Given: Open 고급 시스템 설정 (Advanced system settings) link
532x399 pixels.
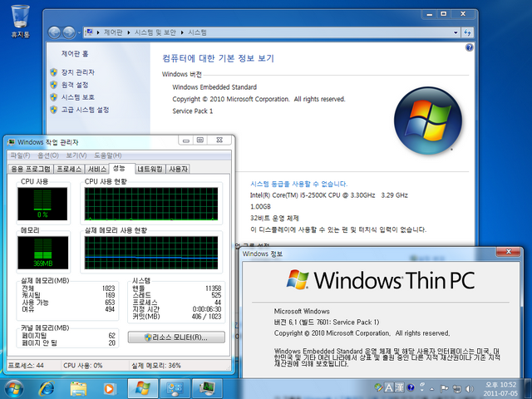Looking at the screenshot, I should pyautogui.click(x=85, y=110).
